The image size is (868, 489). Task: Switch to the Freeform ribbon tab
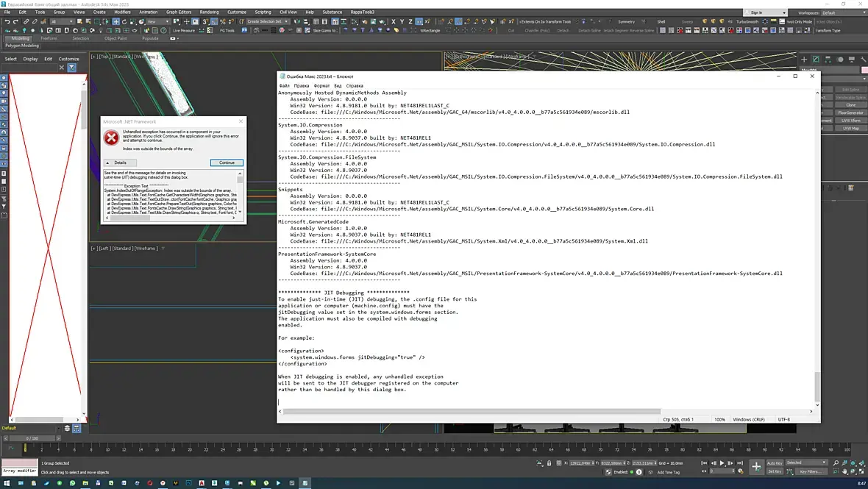[49, 38]
